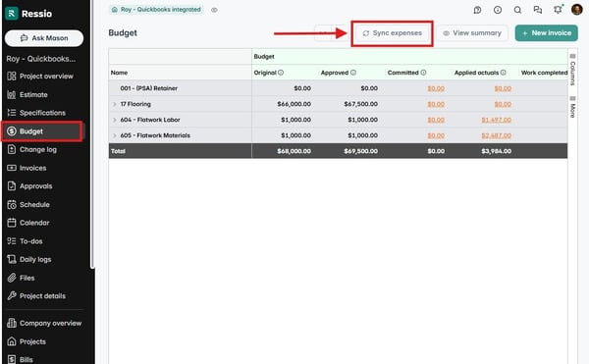Open the More side panel tab
Image resolution: width=589 pixels, height=364 pixels.
click(x=572, y=107)
